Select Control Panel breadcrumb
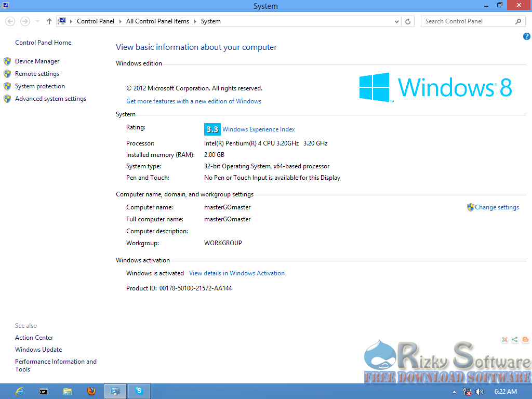The height and width of the screenshot is (399, 532). click(96, 21)
